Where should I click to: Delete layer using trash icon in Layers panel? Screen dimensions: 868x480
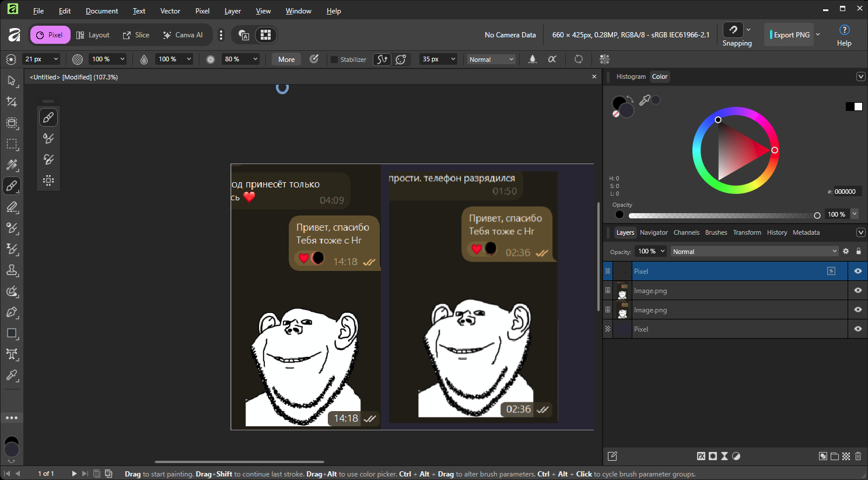pos(858,456)
